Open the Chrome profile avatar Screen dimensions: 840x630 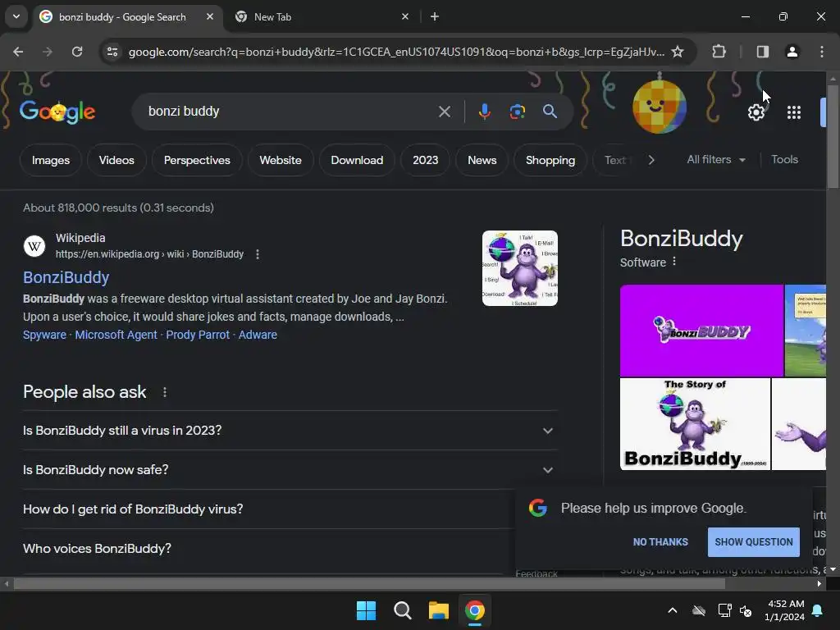pyautogui.click(x=792, y=52)
